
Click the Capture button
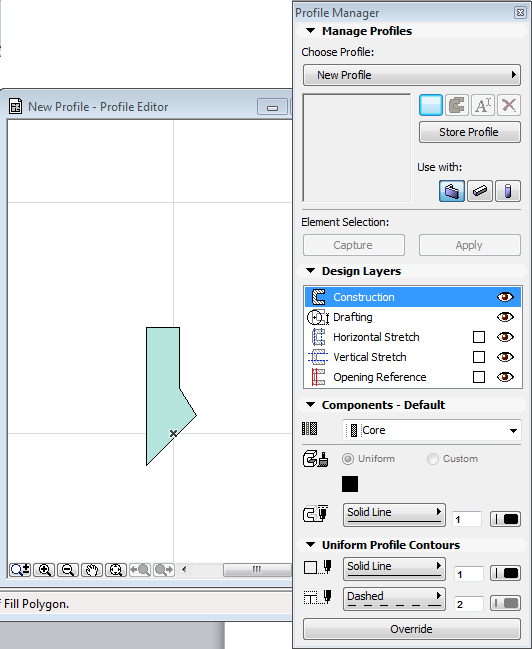click(354, 245)
